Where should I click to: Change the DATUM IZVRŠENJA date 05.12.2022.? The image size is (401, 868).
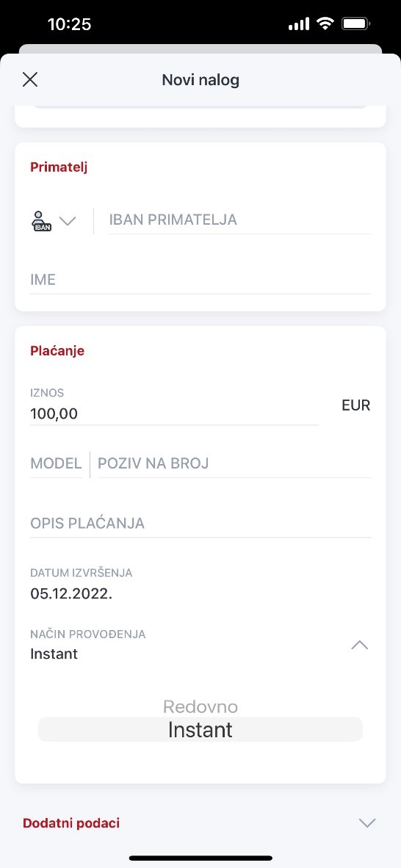pos(71,594)
